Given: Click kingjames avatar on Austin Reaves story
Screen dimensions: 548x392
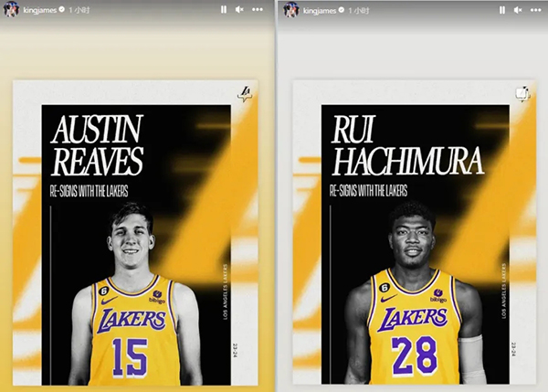Looking at the screenshot, I should pyautogui.click(x=13, y=9).
